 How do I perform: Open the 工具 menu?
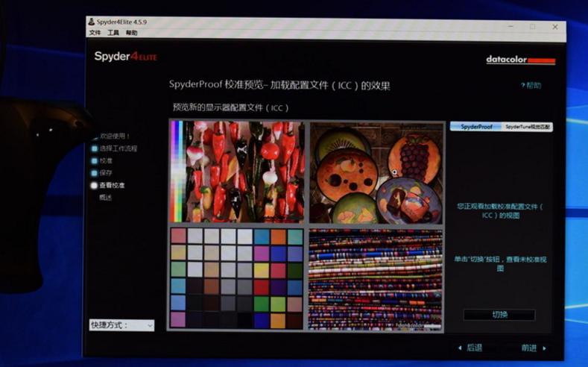[113, 33]
